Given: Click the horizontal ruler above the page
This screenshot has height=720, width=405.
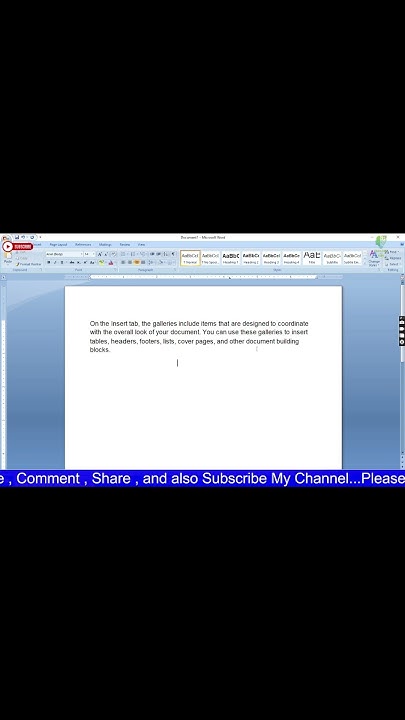Looking at the screenshot, I should coord(202,277).
